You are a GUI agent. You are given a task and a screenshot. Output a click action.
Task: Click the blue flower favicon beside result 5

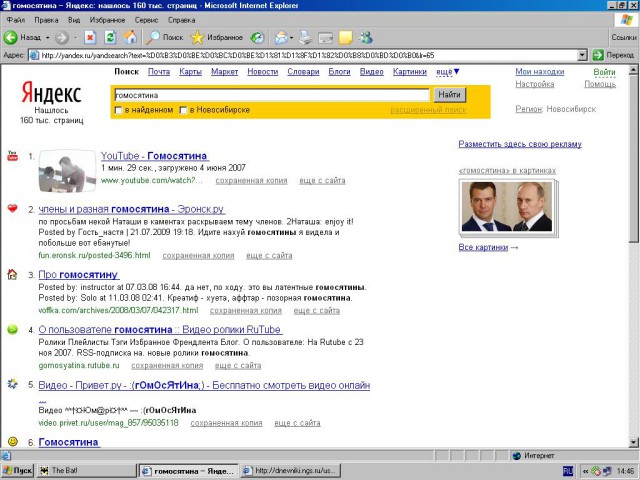pyautogui.click(x=13, y=384)
